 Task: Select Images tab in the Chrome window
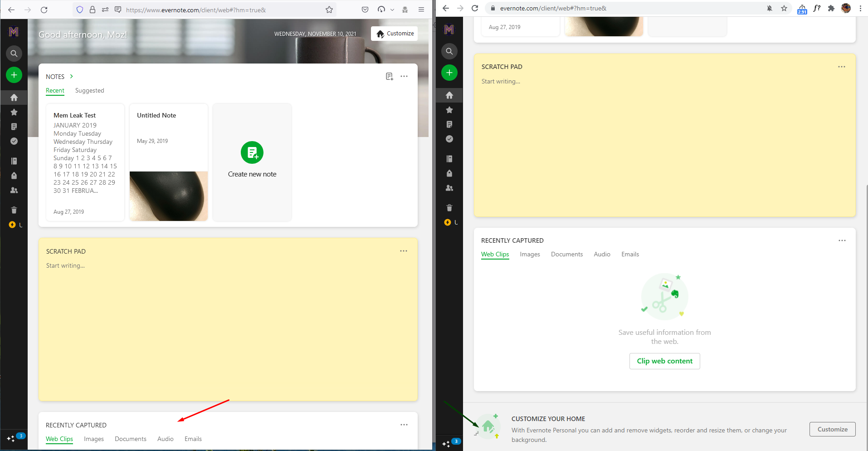click(530, 255)
